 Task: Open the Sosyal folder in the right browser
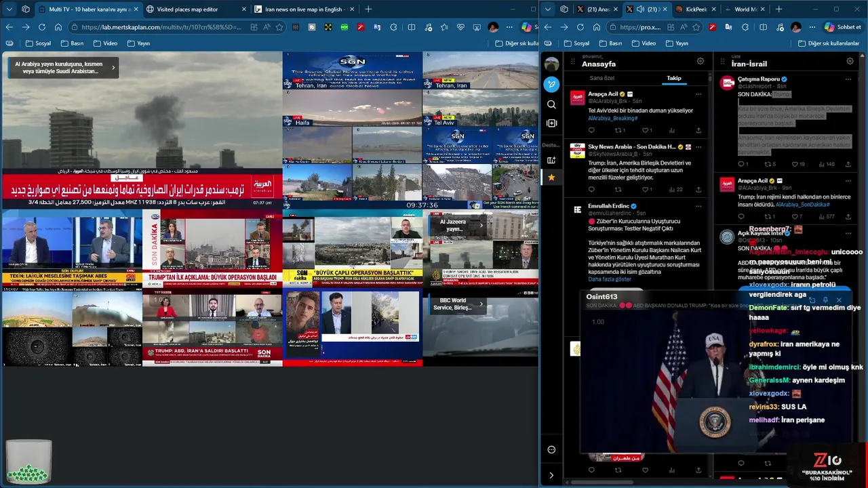click(576, 43)
